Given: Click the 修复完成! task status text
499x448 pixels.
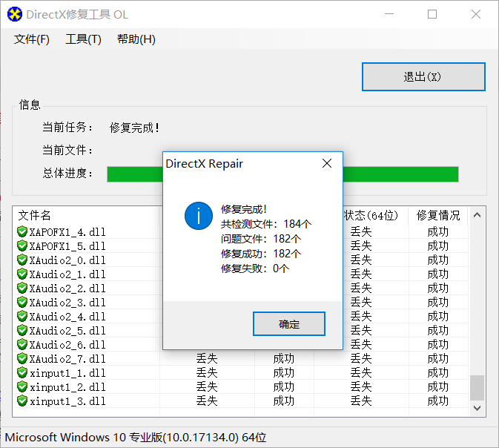Looking at the screenshot, I should pos(134,128).
